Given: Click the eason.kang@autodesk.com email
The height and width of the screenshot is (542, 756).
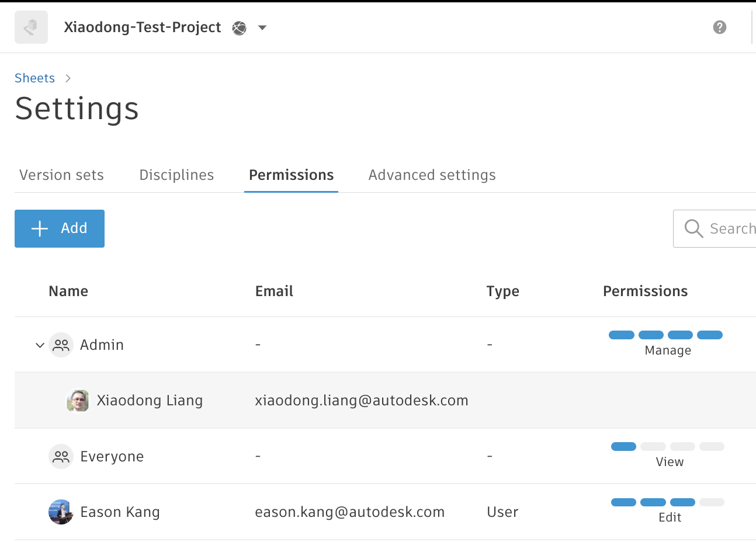Looking at the screenshot, I should coord(349,512).
